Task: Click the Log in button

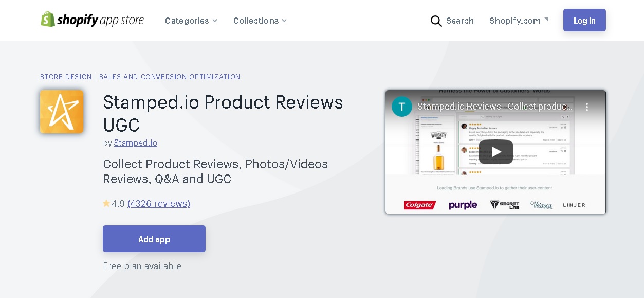Action: pyautogui.click(x=584, y=20)
